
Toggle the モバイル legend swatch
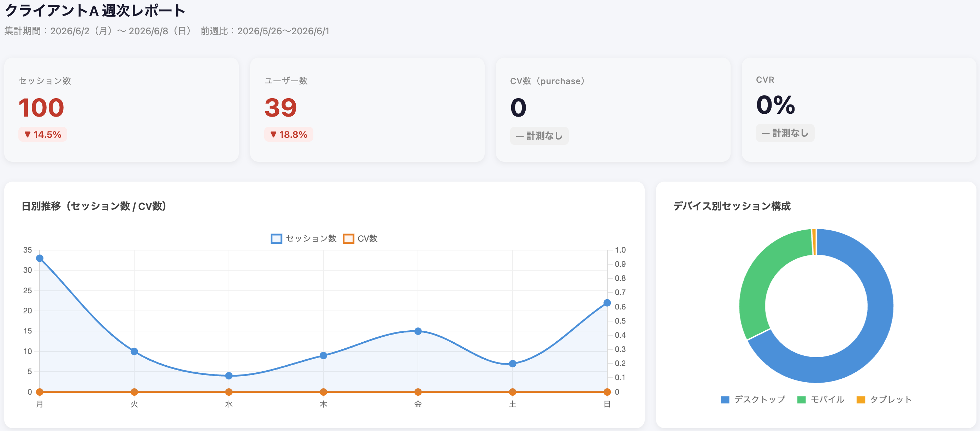pos(801,400)
